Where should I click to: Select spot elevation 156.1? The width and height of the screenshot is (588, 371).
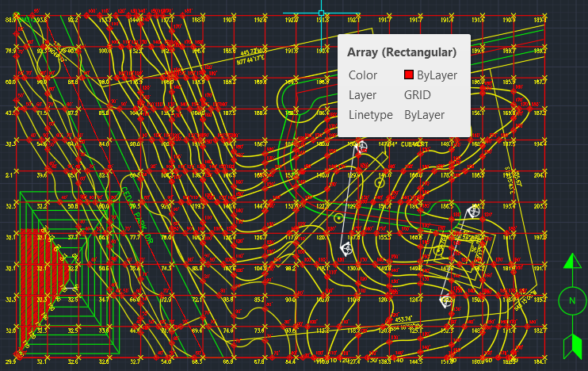[x=478, y=113]
